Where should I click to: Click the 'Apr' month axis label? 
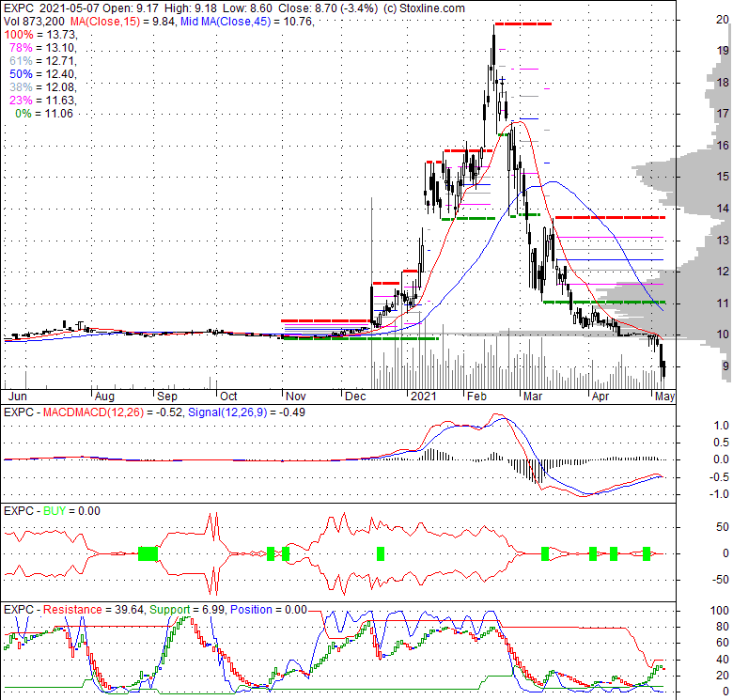(600, 397)
